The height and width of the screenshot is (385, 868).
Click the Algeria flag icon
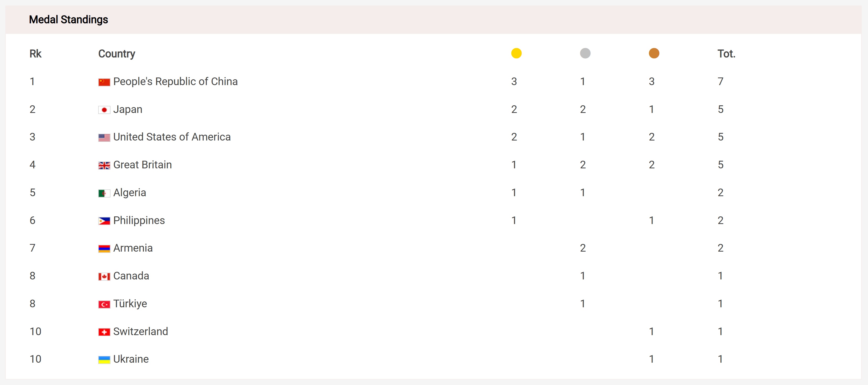[104, 193]
